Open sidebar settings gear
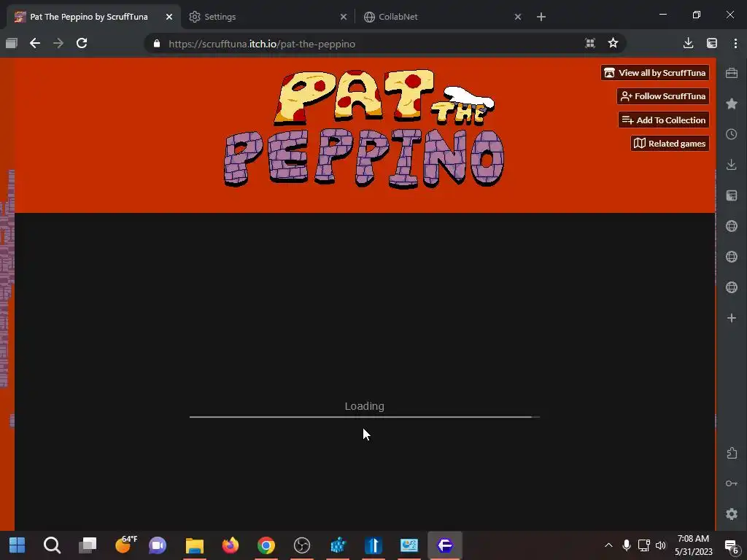 (x=732, y=514)
